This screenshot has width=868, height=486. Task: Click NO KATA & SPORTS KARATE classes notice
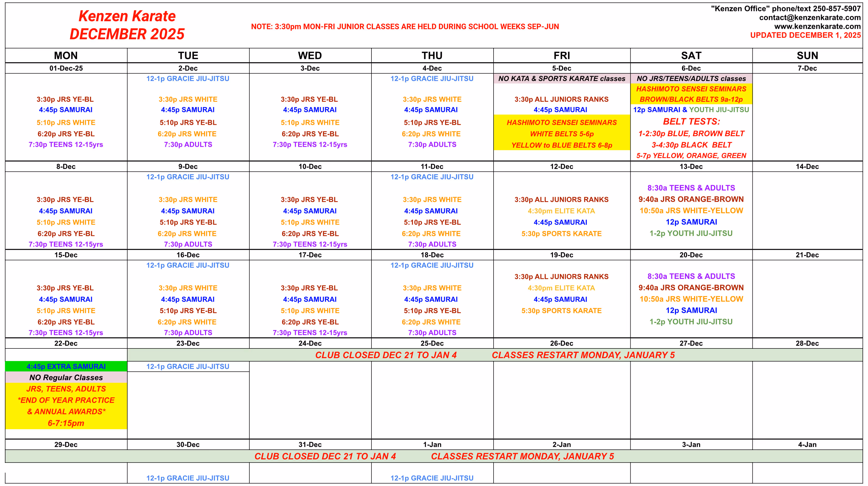pos(562,79)
